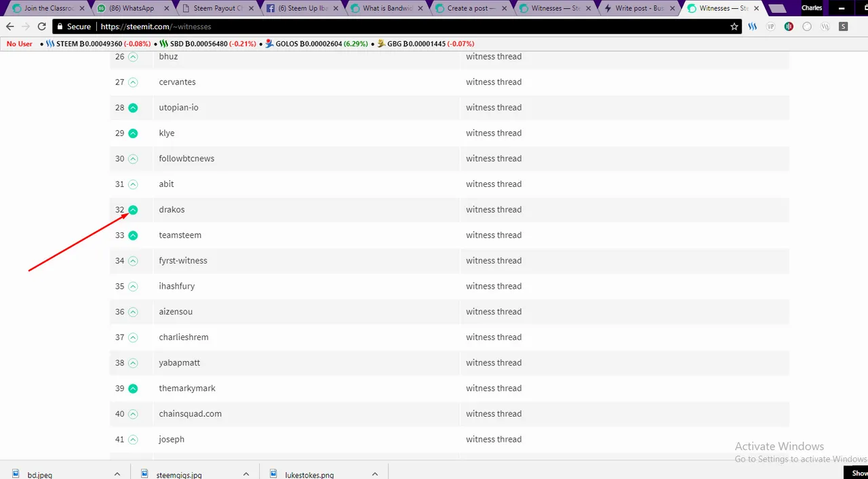Toggle the vote arrow for ihashfury
Screen dimensions: 868x479
click(133, 287)
